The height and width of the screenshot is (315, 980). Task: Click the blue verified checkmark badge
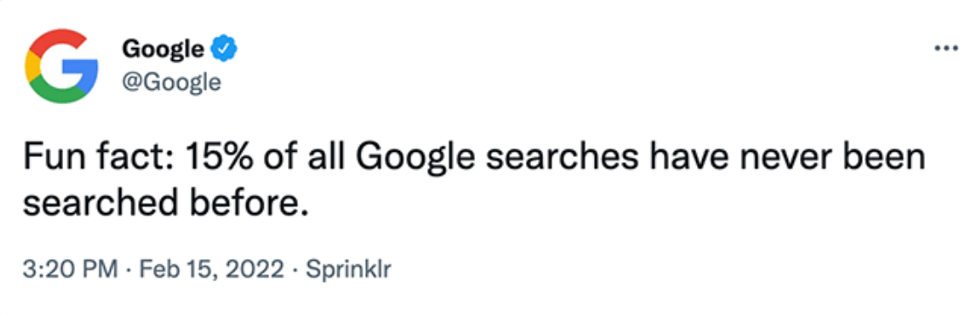[223, 50]
